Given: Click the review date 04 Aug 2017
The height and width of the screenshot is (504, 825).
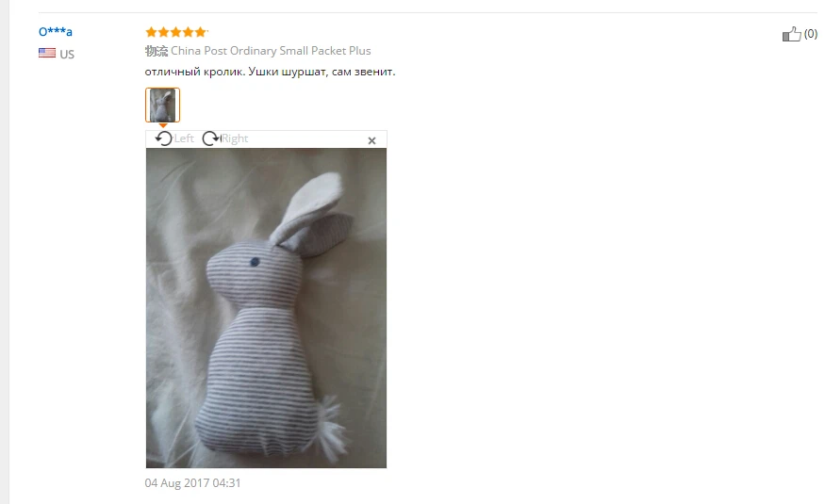Looking at the screenshot, I should pos(192,483).
